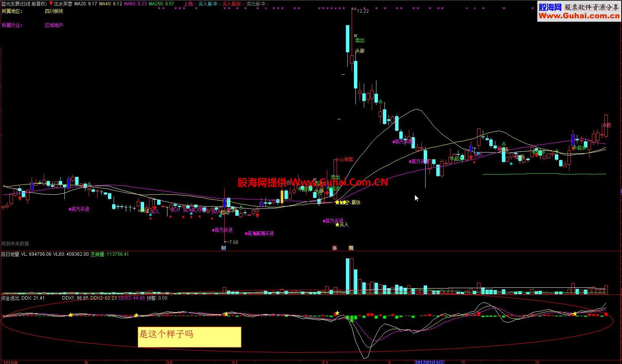Click the 所属地区 label
The image size is (622, 364).
pyautogui.click(x=12, y=11)
